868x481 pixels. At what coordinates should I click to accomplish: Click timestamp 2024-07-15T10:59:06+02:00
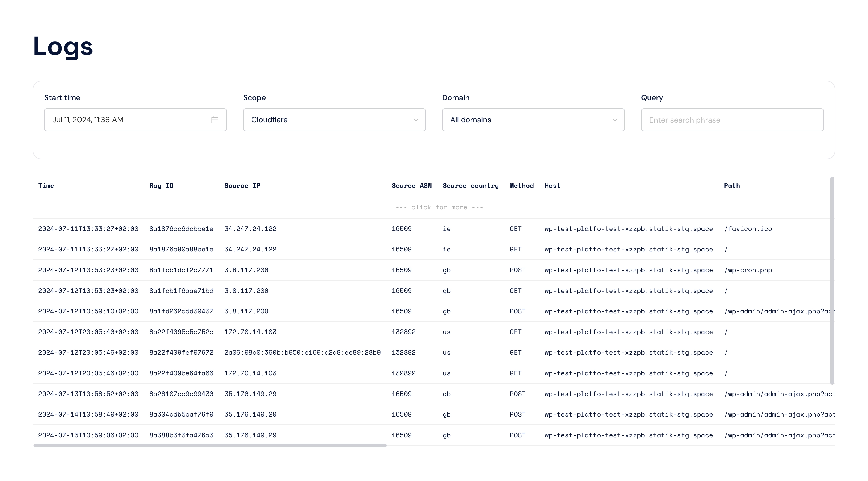tap(88, 435)
